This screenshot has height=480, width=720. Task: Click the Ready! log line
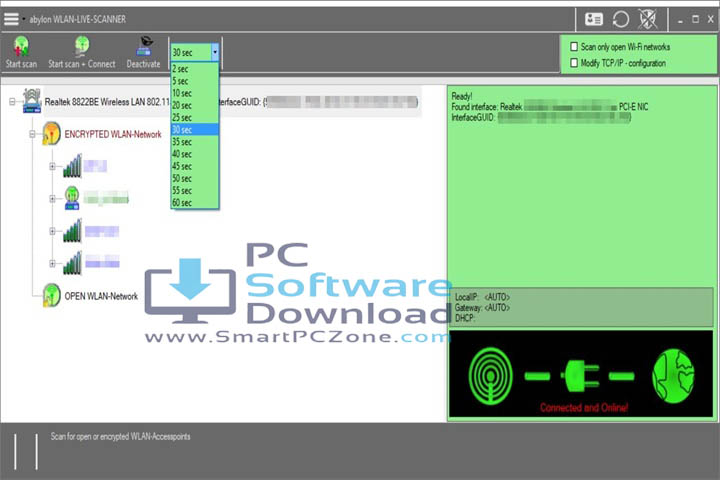pos(461,96)
